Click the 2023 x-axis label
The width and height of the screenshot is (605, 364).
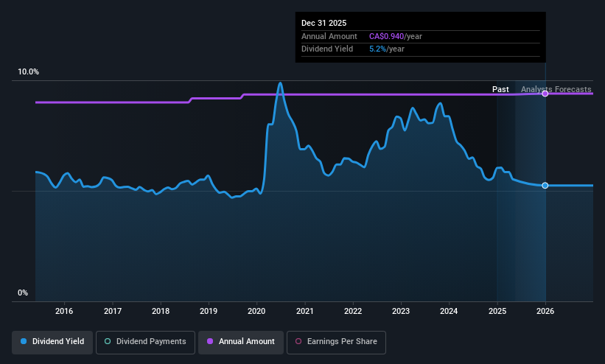[401, 311]
